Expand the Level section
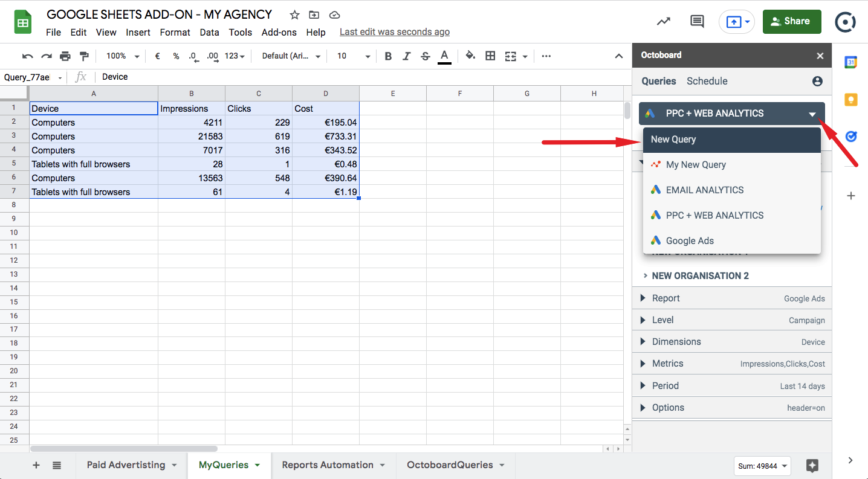The width and height of the screenshot is (868, 479). tap(732, 320)
